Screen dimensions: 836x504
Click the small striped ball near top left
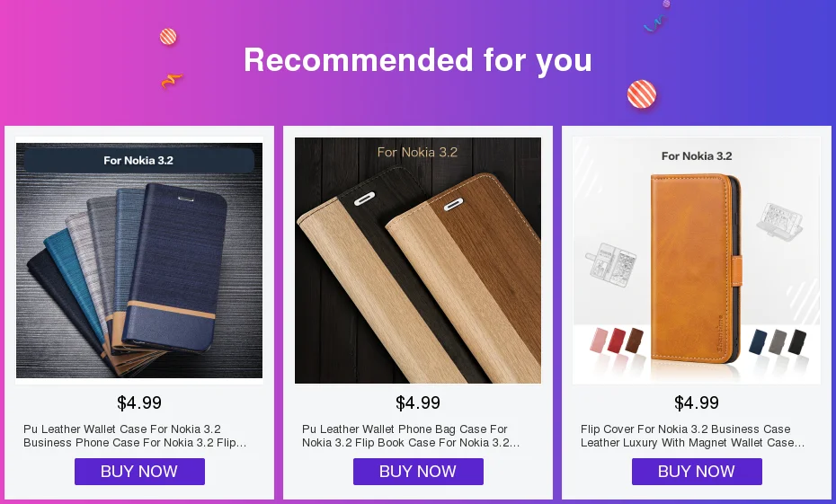point(168,37)
